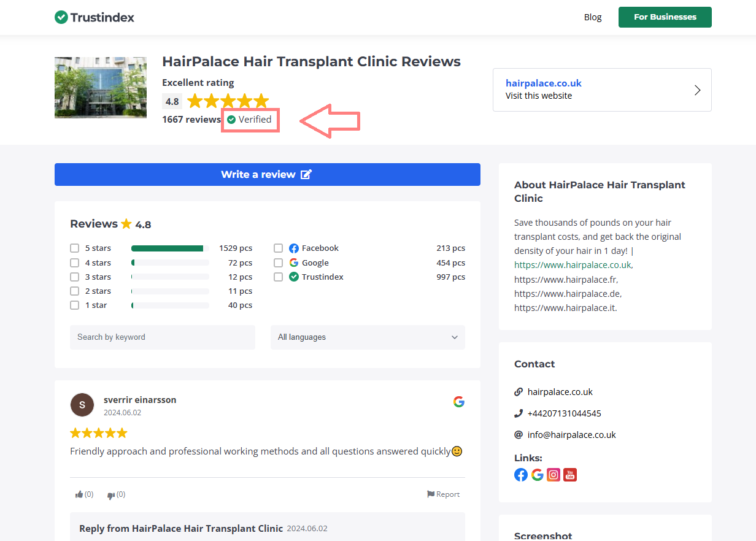
Task: Click the Trustindex logo in header
Action: tap(94, 17)
